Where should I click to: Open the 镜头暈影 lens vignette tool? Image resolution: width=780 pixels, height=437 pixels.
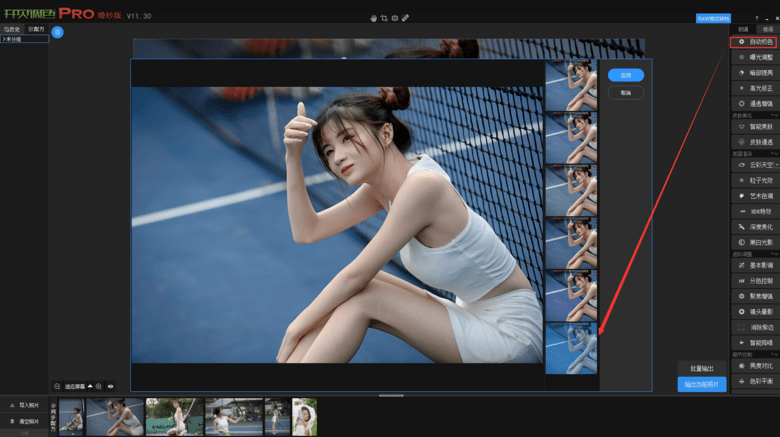[754, 312]
